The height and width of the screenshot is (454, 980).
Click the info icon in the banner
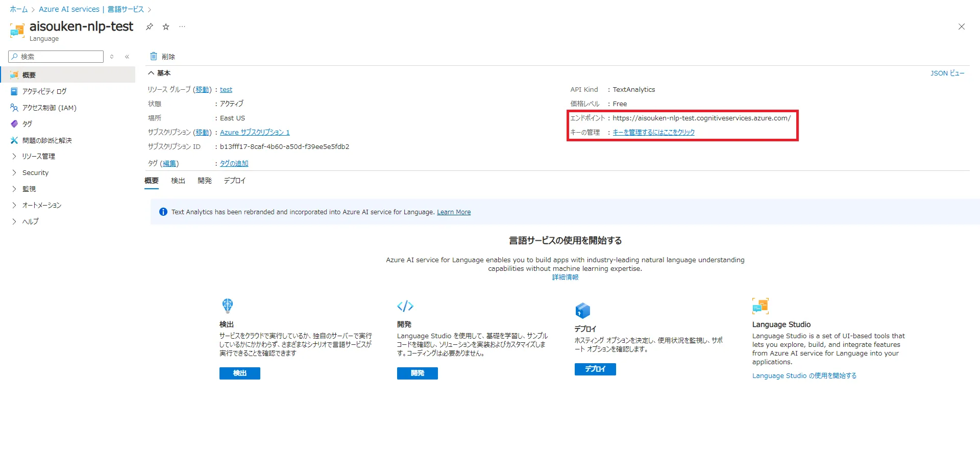(163, 212)
